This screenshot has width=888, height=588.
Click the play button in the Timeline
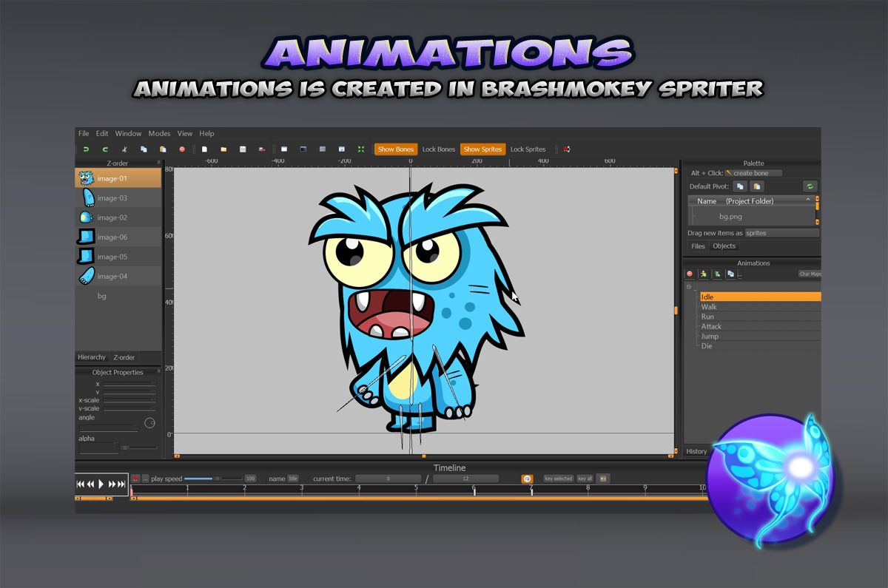click(101, 484)
